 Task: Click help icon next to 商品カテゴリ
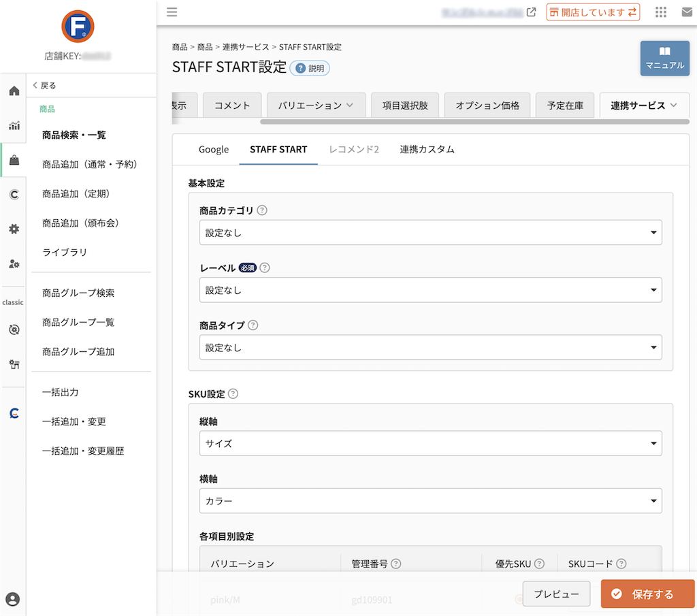point(262,210)
